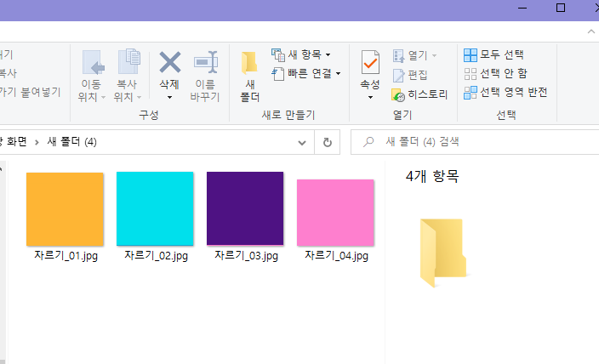Image resolution: width=599 pixels, height=364 pixels.
Task: Open 히스토리 (History) icon
Action: point(398,94)
